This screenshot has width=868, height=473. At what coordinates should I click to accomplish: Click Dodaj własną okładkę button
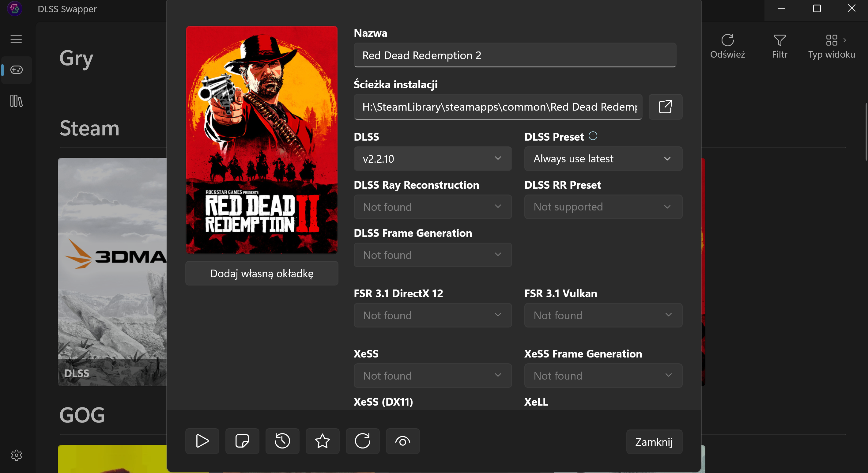pyautogui.click(x=262, y=274)
